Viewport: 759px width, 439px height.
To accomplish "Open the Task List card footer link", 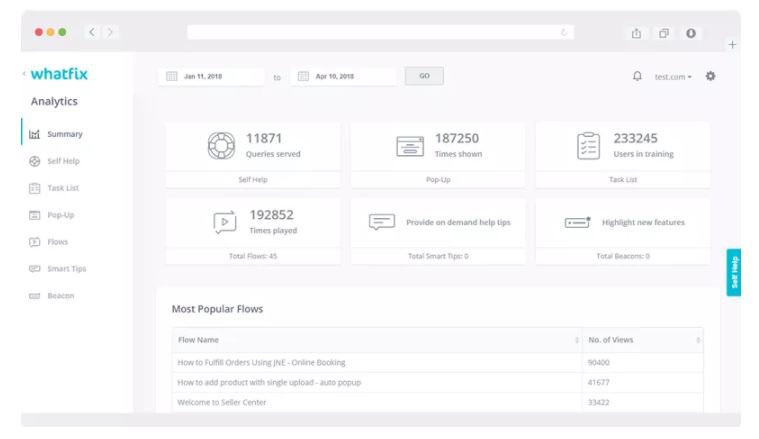I will tap(623, 180).
